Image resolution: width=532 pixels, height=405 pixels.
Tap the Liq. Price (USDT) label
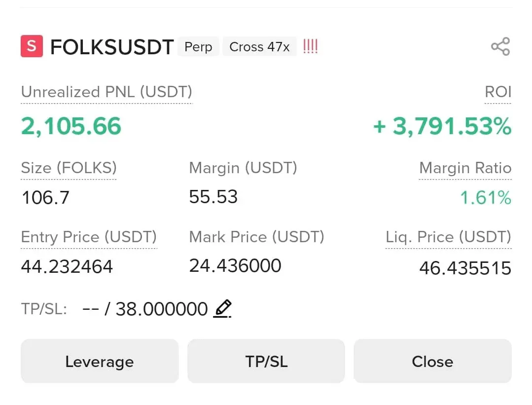coord(448,237)
